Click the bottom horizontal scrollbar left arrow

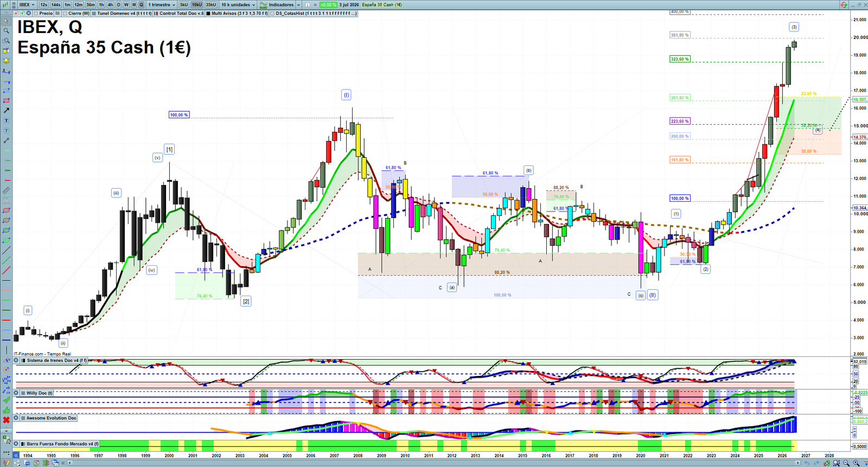(69, 463)
